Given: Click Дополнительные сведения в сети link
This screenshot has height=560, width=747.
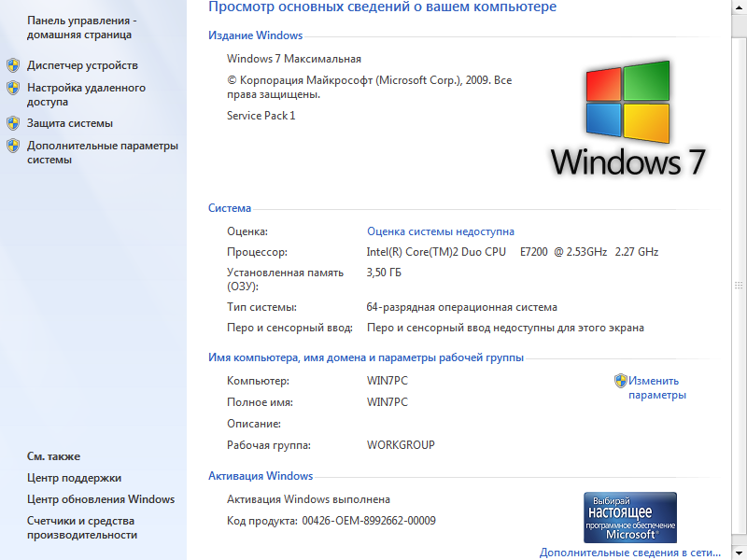Looking at the screenshot, I should point(629,553).
